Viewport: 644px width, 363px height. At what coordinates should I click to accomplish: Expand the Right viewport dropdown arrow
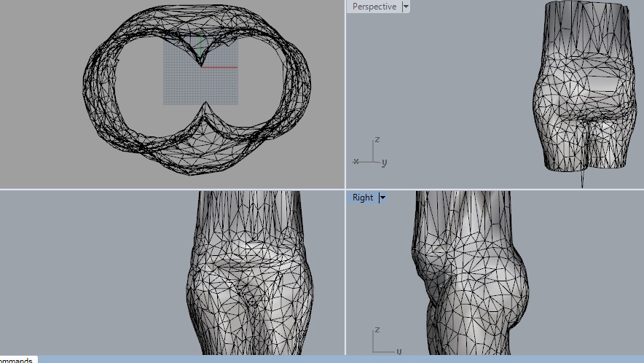(x=382, y=198)
